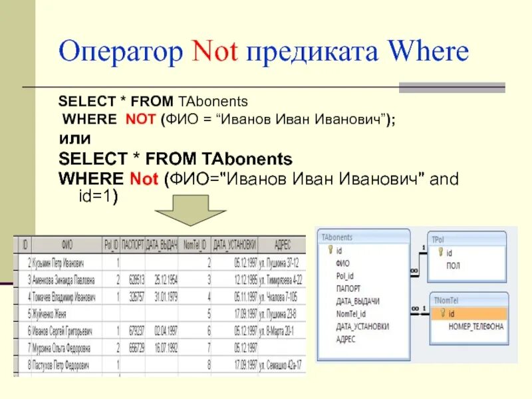Select ФИО field in TAbonents schema
This screenshot has height=399, width=532.
pos(342,263)
